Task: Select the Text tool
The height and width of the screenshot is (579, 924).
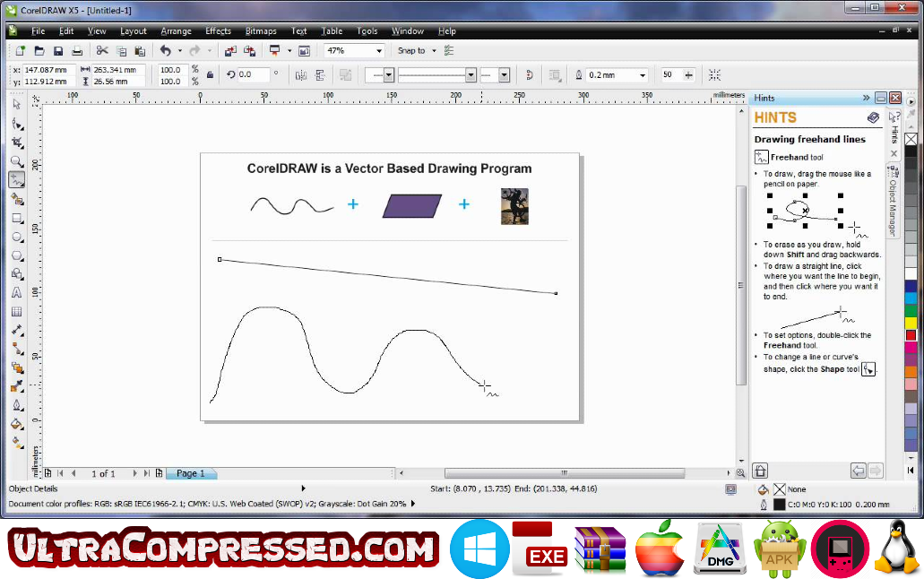Action: [17, 293]
